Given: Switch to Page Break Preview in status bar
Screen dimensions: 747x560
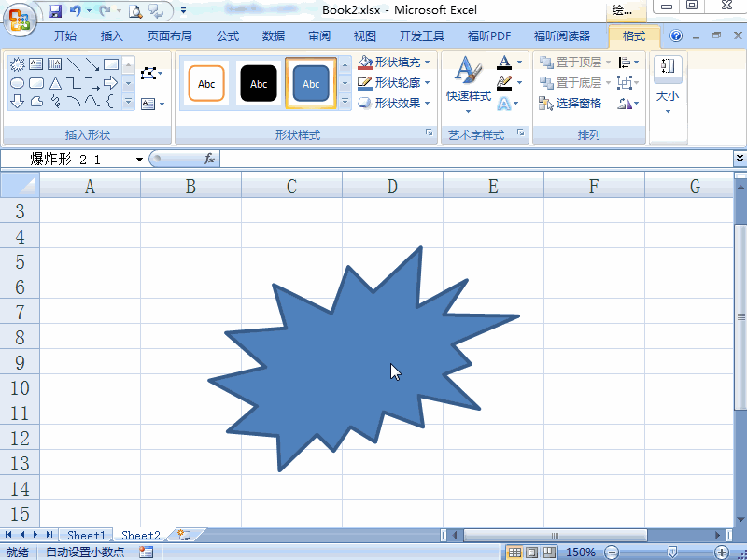Looking at the screenshot, I should 549,551.
